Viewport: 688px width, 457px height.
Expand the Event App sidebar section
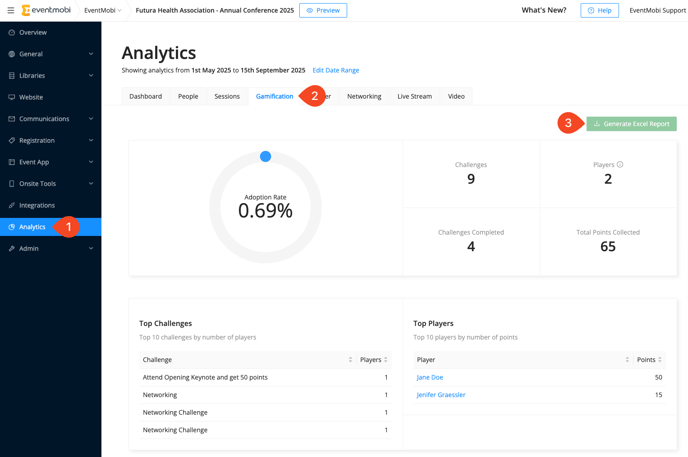91,162
